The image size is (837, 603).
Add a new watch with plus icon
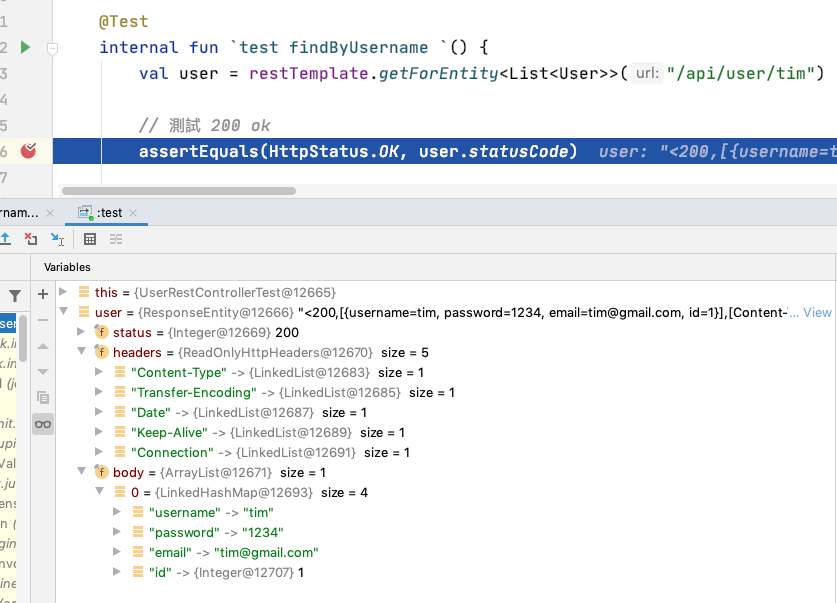coord(43,293)
